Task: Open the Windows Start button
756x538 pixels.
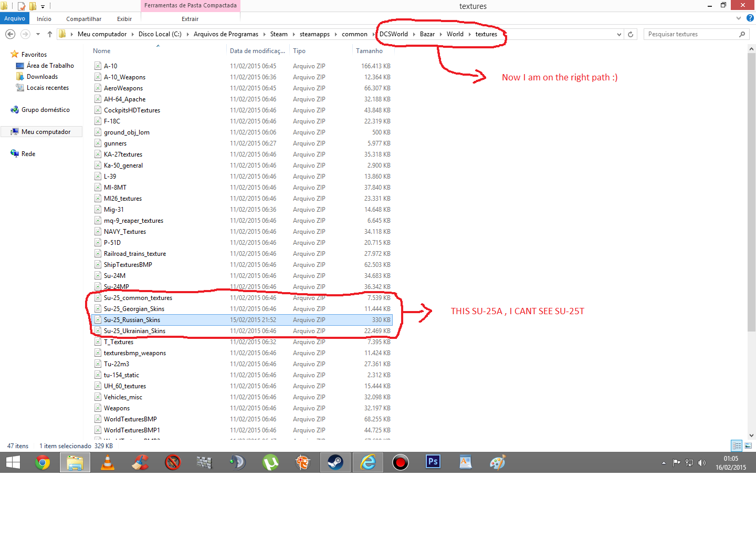Action: (13, 462)
